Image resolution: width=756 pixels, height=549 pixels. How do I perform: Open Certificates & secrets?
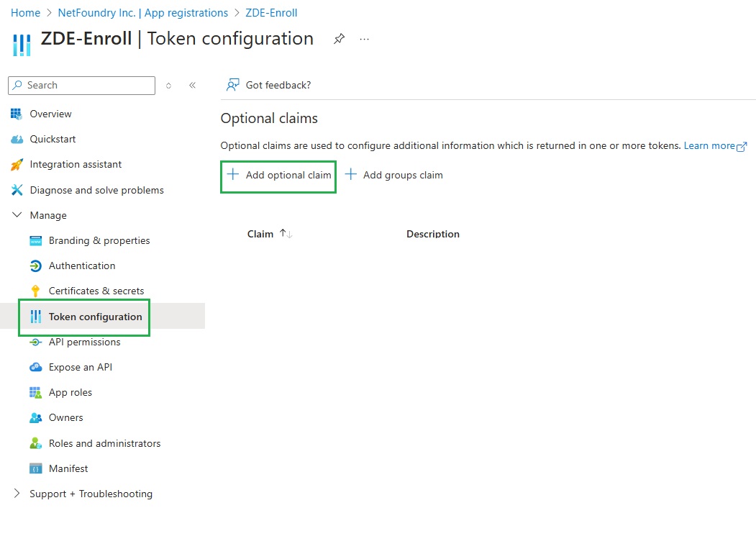pyautogui.click(x=96, y=291)
